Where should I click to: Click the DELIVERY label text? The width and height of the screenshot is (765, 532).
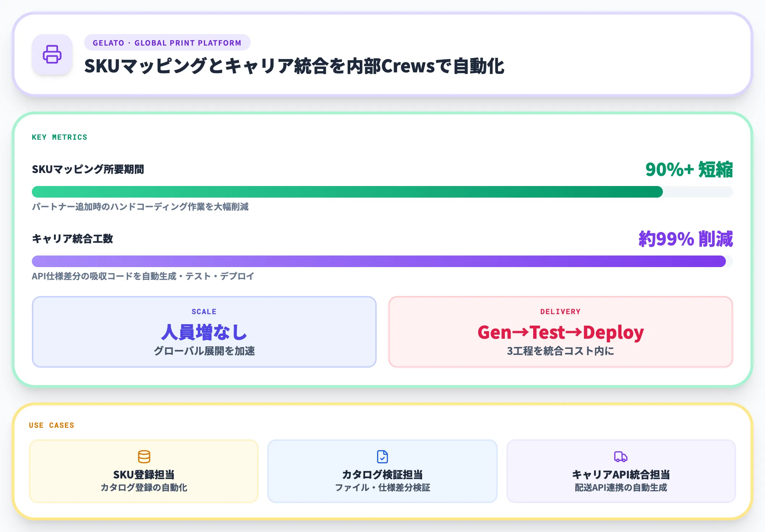(x=560, y=312)
